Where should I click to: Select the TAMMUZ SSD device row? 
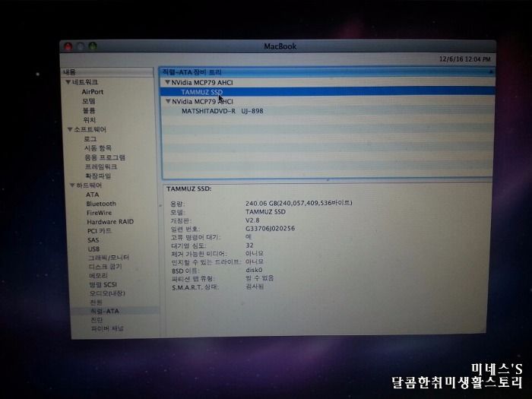pyautogui.click(x=328, y=92)
